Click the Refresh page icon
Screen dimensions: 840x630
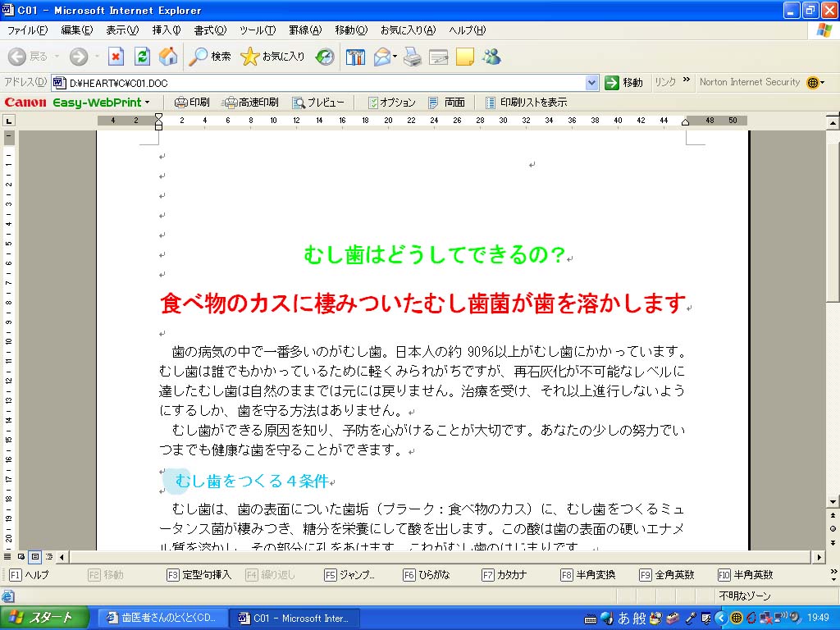(142, 57)
